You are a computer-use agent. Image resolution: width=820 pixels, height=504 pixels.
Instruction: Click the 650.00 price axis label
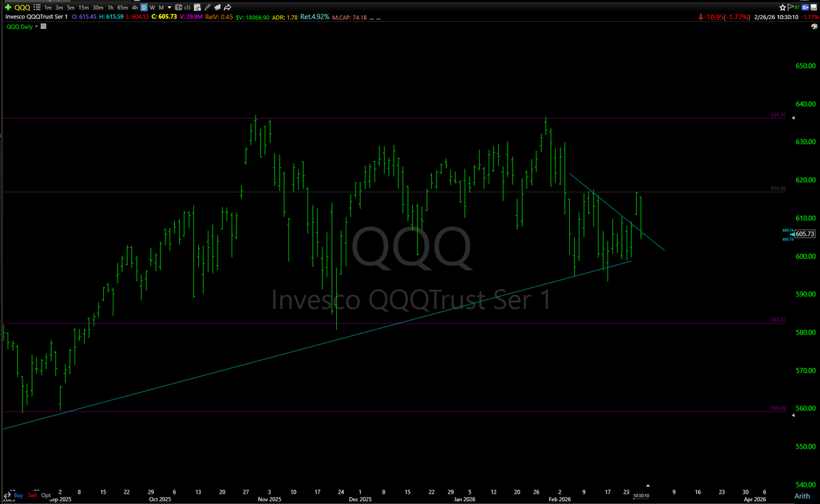[x=806, y=66]
